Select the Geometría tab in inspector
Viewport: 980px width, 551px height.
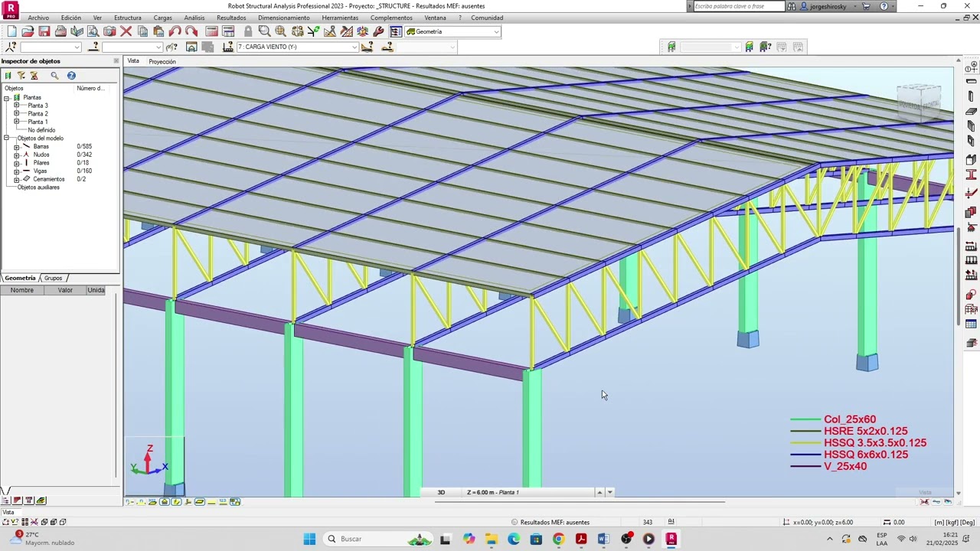pyautogui.click(x=20, y=278)
